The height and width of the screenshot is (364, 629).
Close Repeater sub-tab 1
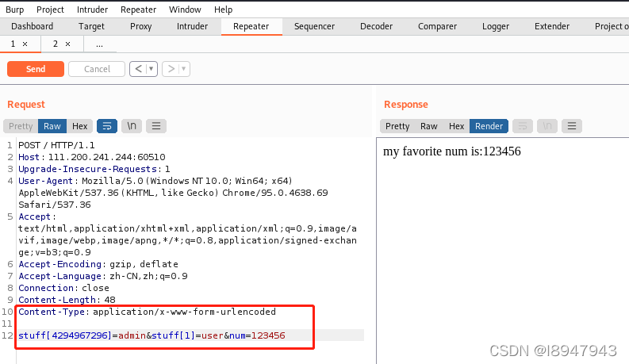[x=25, y=44]
